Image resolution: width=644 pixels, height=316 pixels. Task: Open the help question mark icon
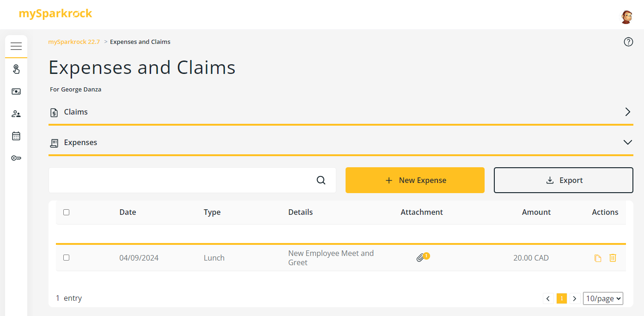click(x=628, y=42)
